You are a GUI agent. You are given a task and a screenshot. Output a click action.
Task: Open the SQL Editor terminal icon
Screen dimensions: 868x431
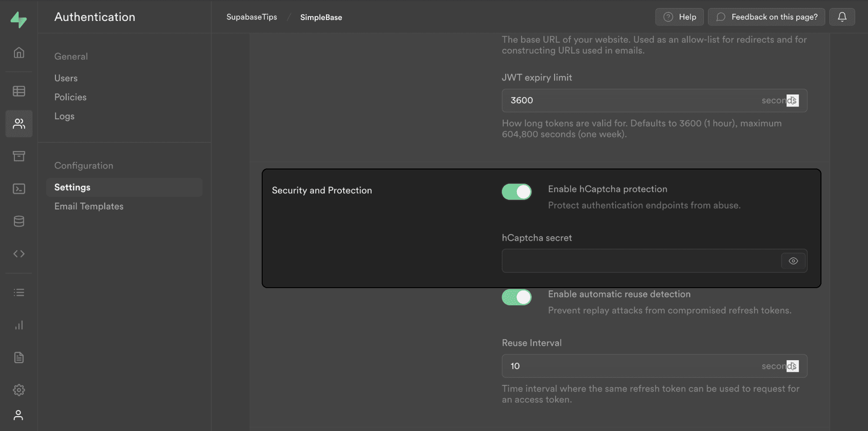tap(19, 189)
